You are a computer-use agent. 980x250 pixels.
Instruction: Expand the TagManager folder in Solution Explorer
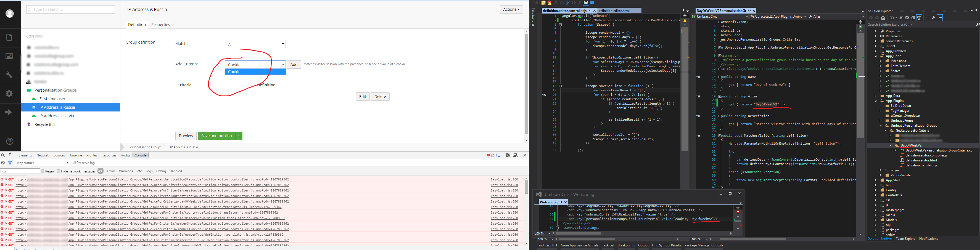coord(880,111)
